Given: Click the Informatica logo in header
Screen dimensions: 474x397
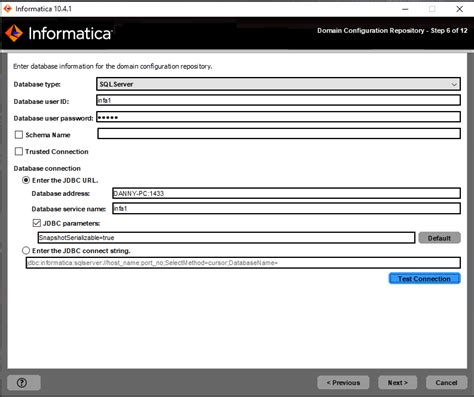Looking at the screenshot, I should point(59,33).
